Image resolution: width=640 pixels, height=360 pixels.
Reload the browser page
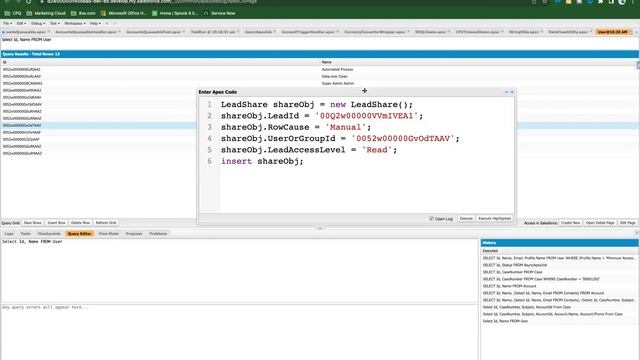click(x=29, y=2)
